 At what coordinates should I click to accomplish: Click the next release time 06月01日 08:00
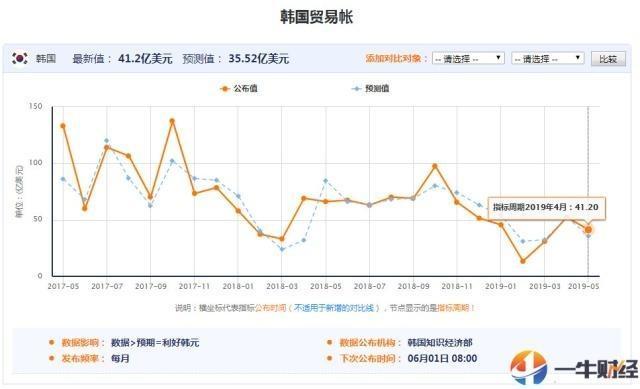[442, 359]
